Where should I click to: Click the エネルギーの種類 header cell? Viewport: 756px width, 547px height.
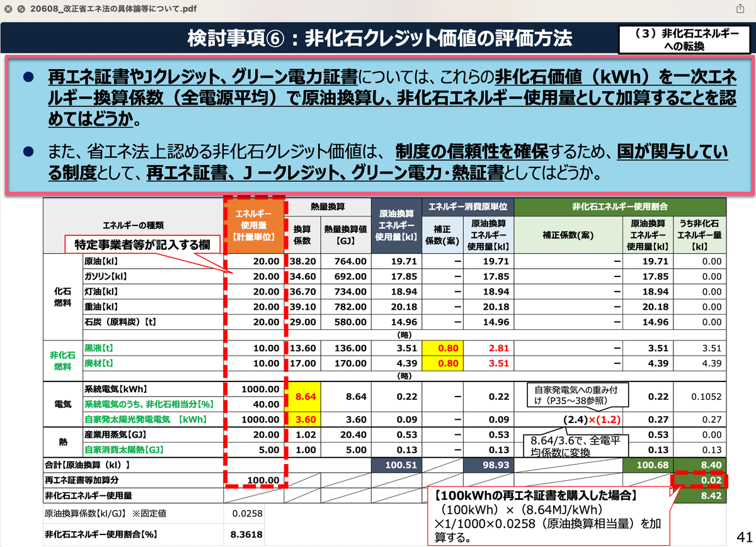point(134,225)
